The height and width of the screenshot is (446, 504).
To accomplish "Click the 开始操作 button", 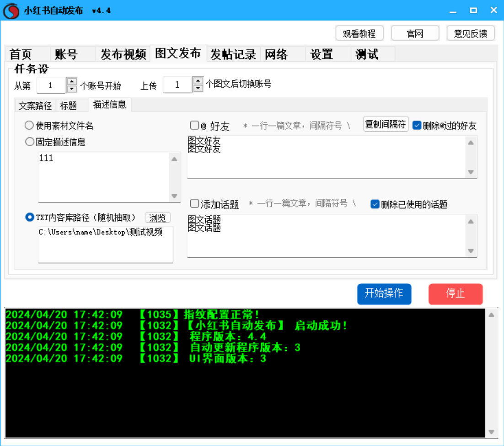I will pos(384,293).
